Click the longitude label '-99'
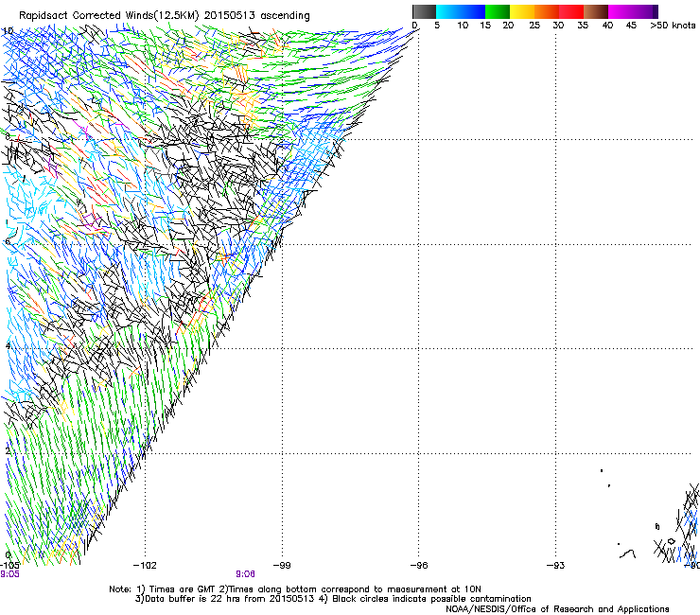 click(x=282, y=566)
